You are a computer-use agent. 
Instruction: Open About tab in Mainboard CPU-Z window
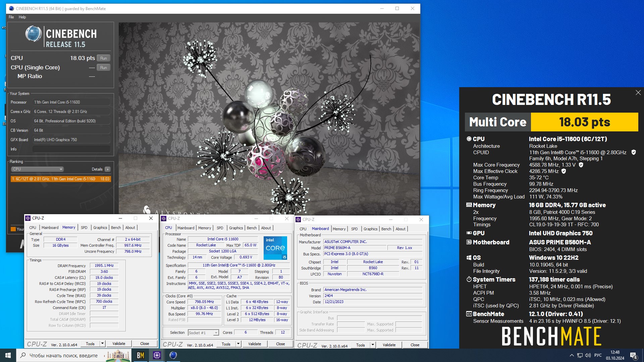[x=400, y=229]
